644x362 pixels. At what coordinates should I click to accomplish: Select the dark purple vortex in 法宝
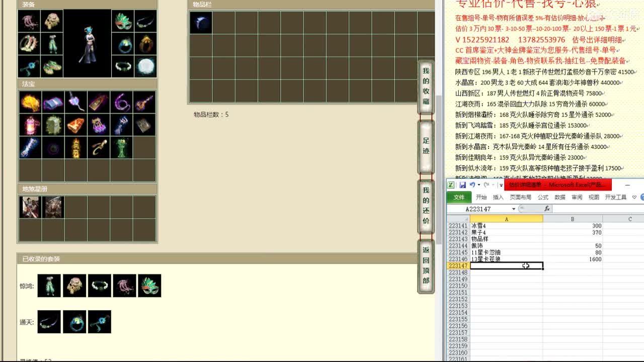[53, 147]
